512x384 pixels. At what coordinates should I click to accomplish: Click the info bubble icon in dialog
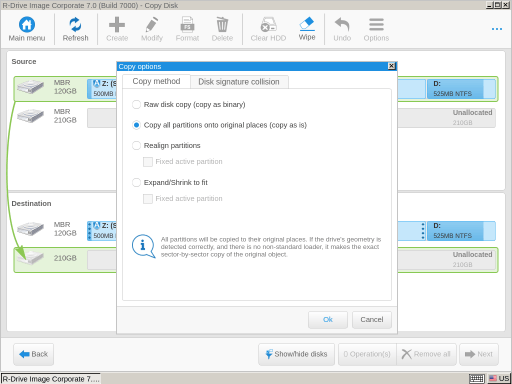point(143,246)
